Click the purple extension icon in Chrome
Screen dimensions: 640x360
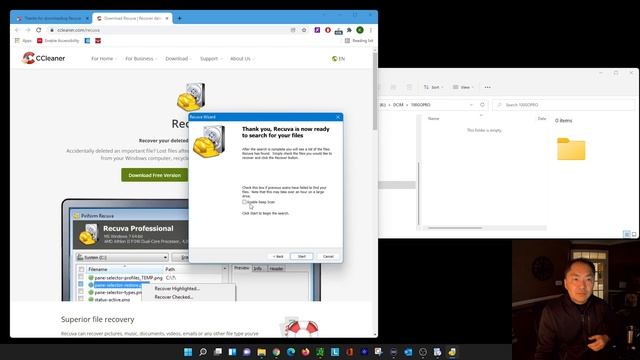pos(317,30)
